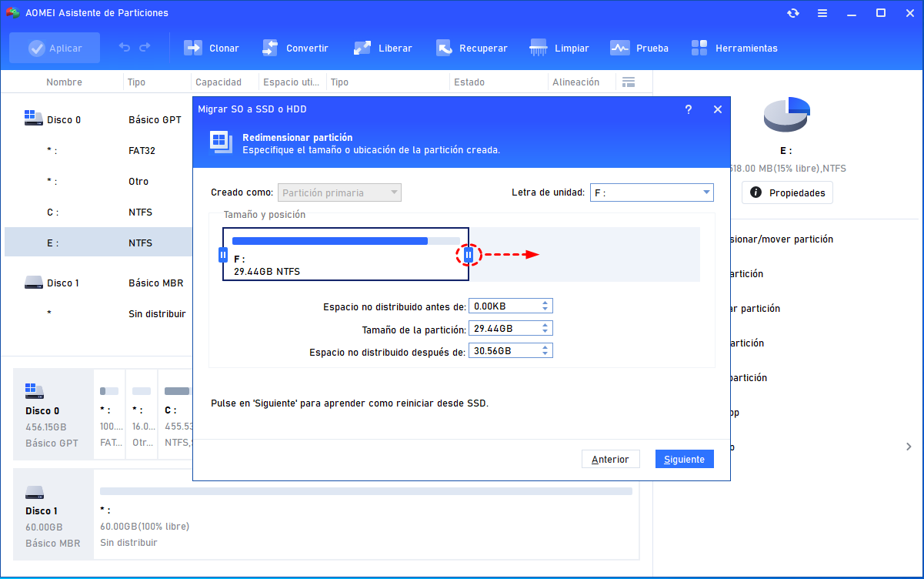
Task: Open the Liberar tool
Action: pyautogui.click(x=382, y=48)
